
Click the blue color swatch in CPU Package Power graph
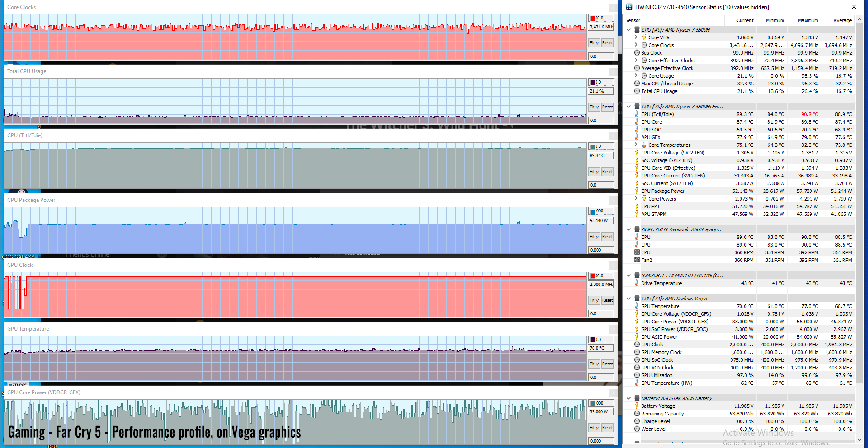[593, 211]
